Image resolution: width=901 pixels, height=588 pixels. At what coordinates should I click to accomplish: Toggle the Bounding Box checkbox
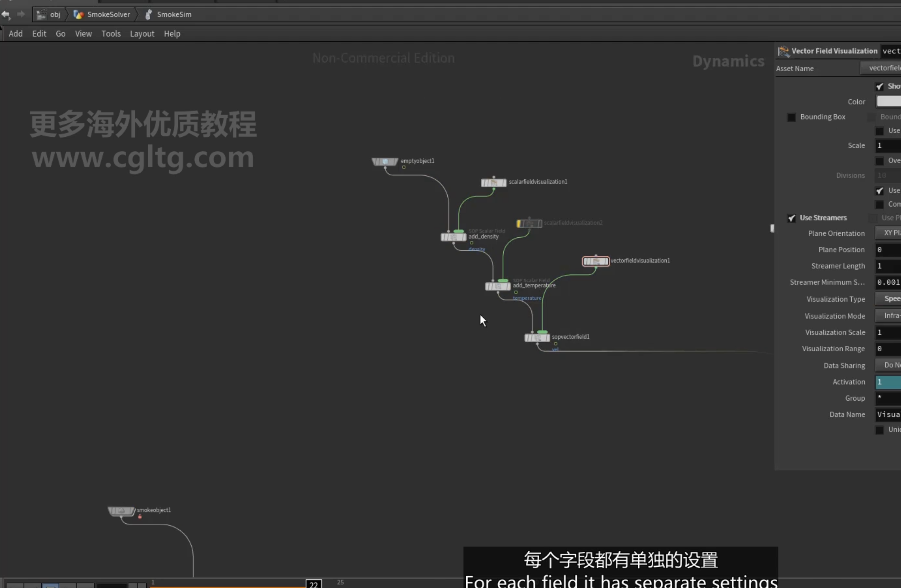tap(791, 117)
